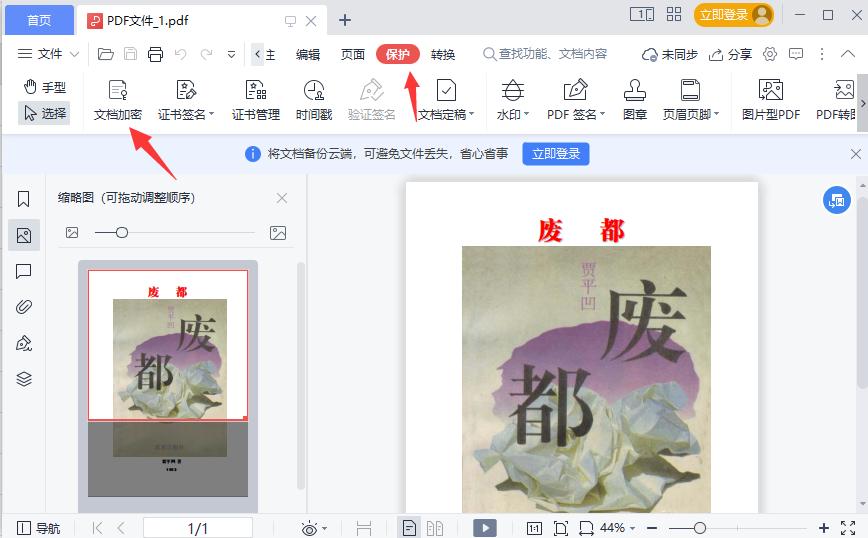Toggle the window layout icon at top
This screenshot has width=868, height=538.
click(642, 14)
